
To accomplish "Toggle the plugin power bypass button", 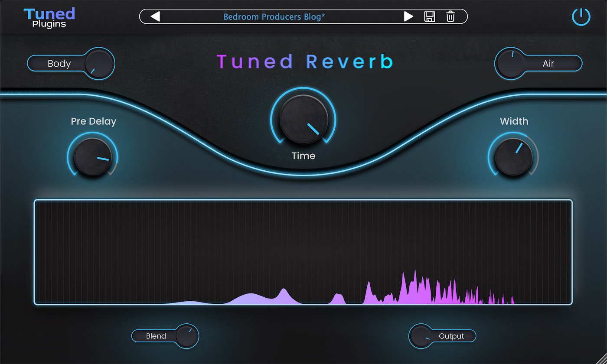I will point(581,17).
